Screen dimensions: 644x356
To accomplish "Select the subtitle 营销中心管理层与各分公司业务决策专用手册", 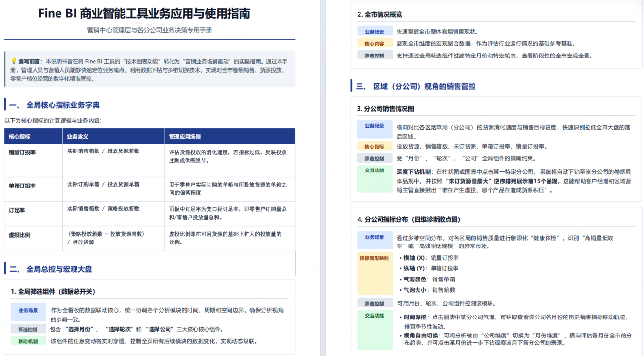I will point(150,30).
